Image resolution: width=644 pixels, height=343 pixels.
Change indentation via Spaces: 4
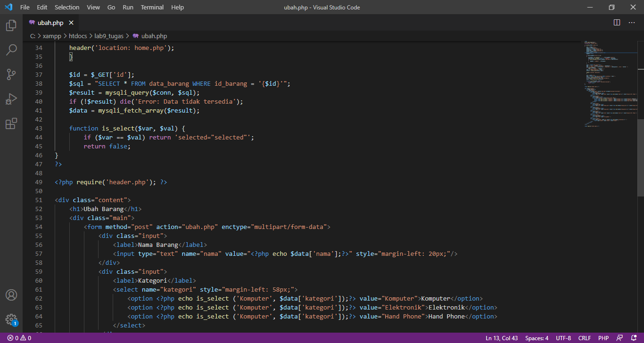point(537,338)
